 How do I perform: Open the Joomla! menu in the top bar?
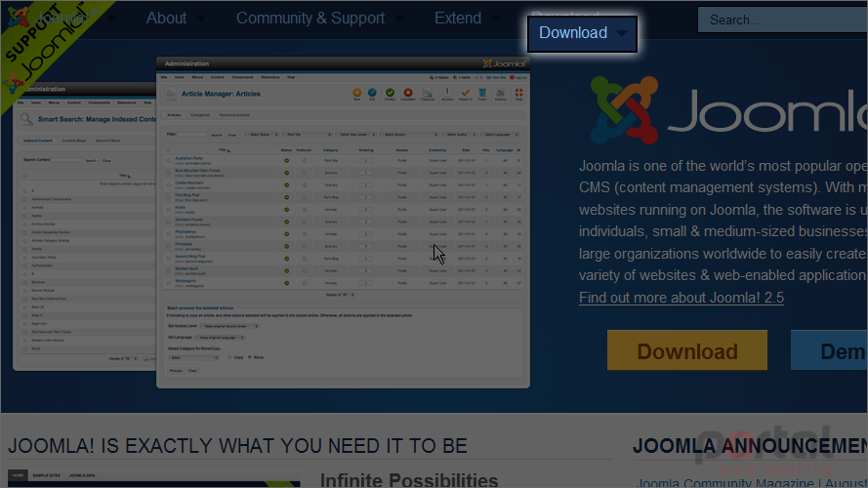[62, 19]
